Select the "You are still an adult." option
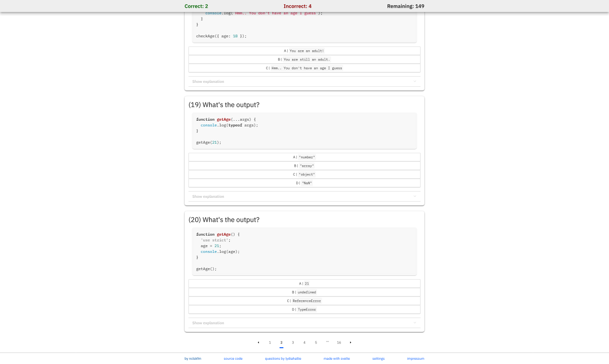 coord(304,59)
